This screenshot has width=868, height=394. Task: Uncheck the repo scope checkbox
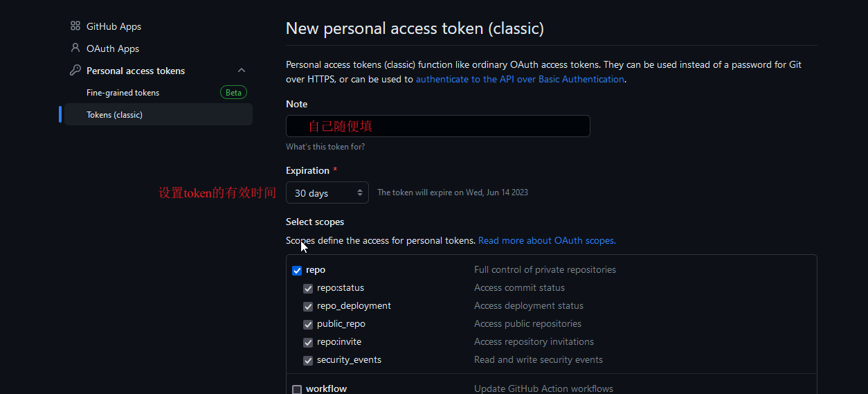tap(297, 270)
